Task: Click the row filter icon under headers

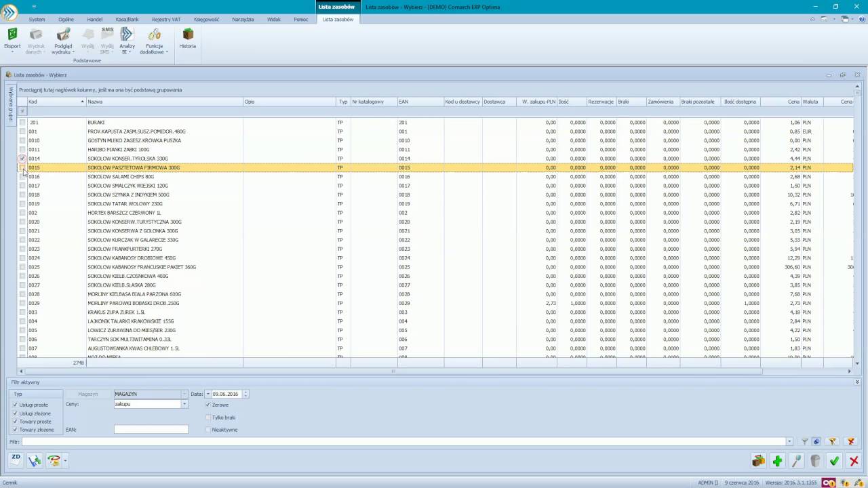Action: pos(22,111)
